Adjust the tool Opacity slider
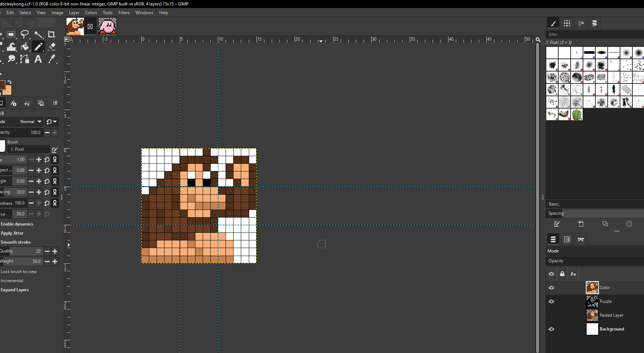Viewport: 644px width, 353px height. [x=21, y=133]
